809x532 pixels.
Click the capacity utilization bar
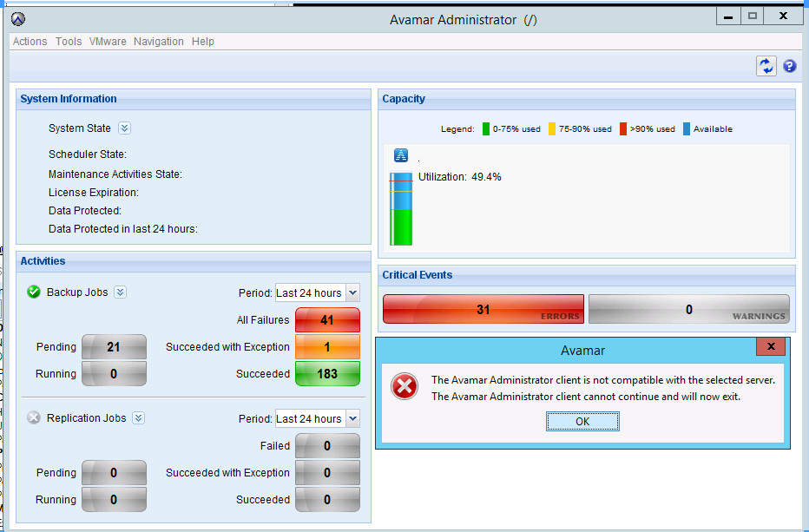(x=401, y=209)
